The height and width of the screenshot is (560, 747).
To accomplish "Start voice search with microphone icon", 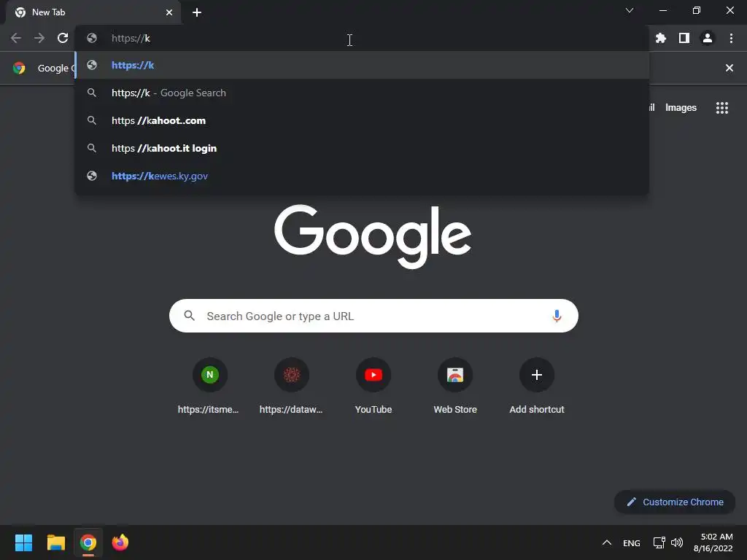I will point(557,316).
